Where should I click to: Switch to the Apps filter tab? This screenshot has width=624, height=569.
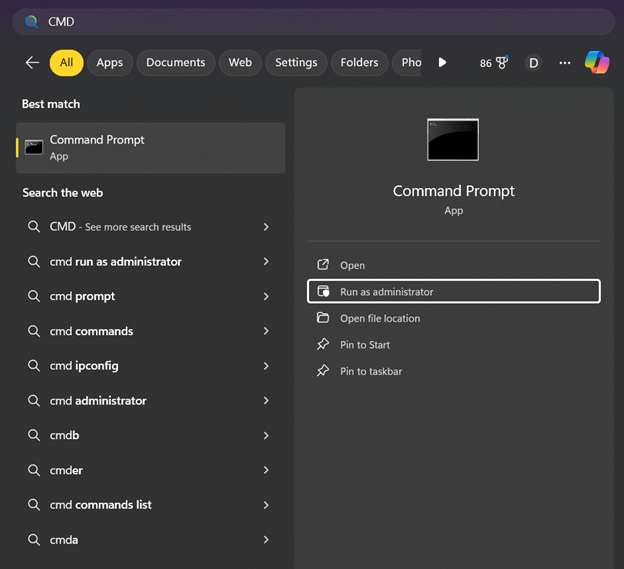[x=109, y=62]
